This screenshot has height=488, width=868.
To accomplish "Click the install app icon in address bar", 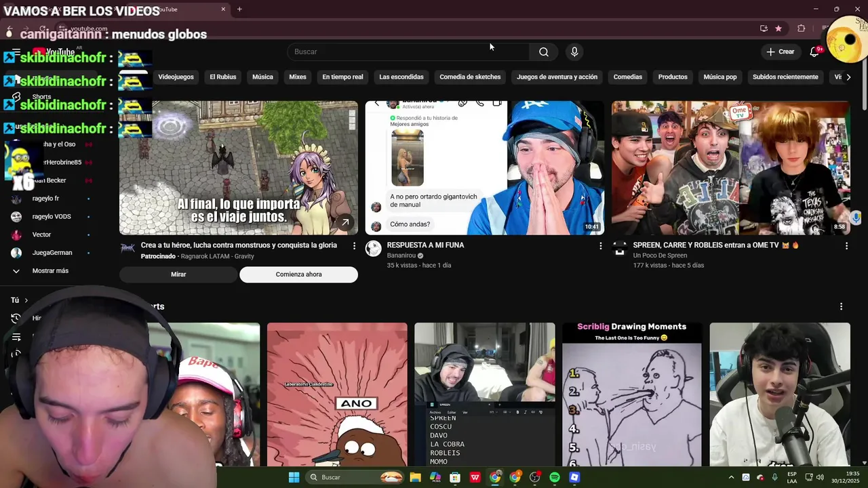I will [x=764, y=28].
